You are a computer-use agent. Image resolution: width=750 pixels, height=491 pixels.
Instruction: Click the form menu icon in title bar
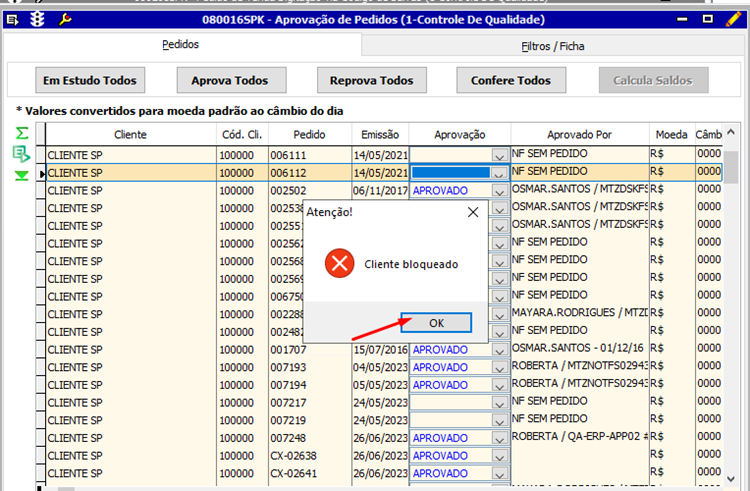[12, 19]
